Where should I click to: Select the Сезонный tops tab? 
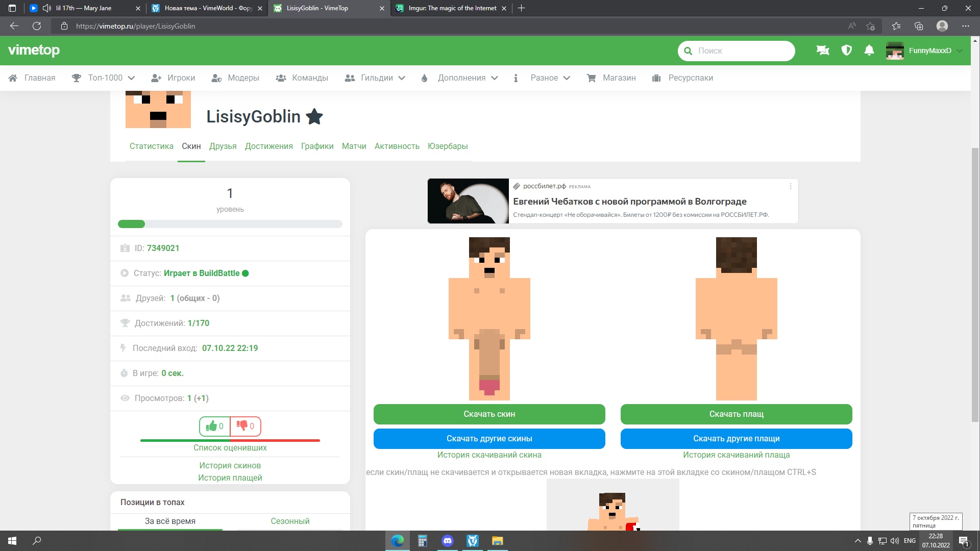(290, 521)
